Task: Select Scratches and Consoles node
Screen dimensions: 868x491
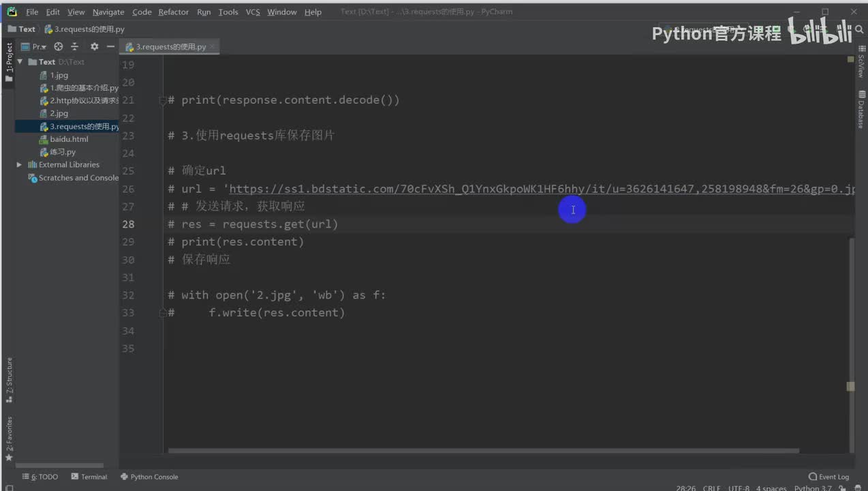Action: coord(74,178)
